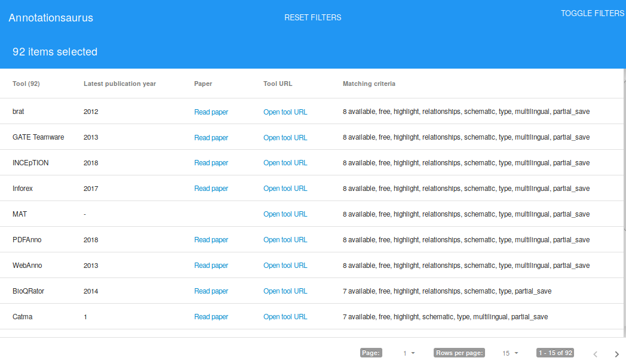Select the PDFAnno tool name

pos(27,240)
